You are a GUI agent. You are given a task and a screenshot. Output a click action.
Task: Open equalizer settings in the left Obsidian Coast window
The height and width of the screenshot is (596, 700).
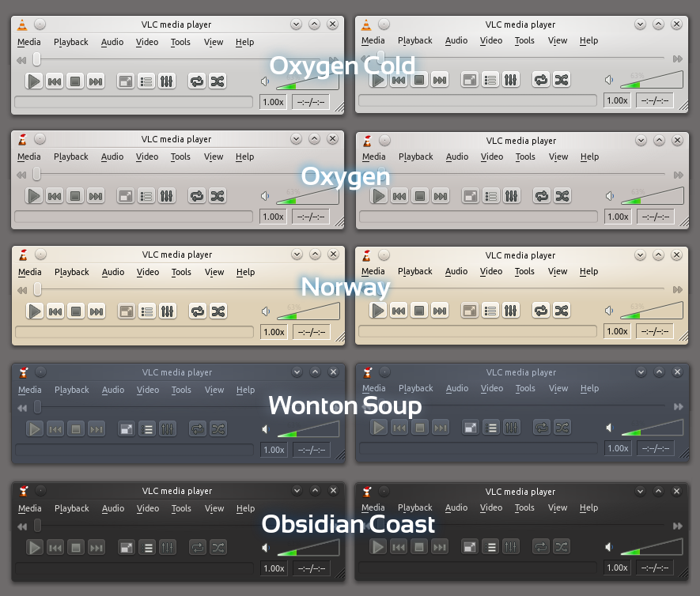click(168, 547)
